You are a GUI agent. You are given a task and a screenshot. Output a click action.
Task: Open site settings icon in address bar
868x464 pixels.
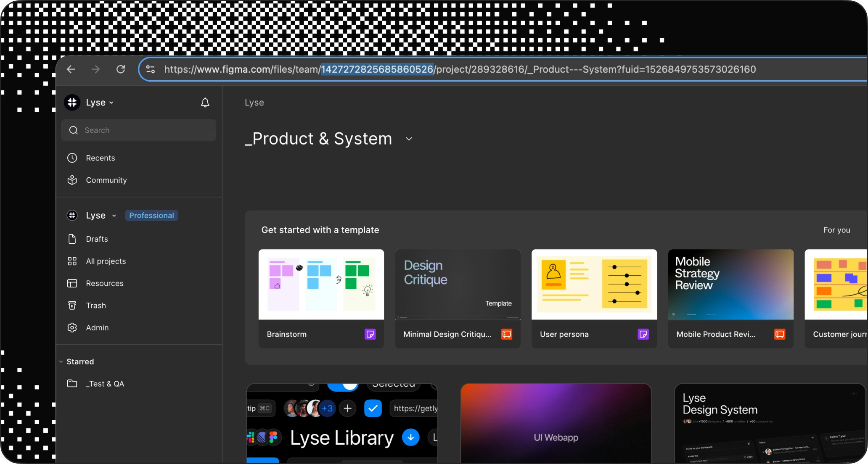coord(151,69)
